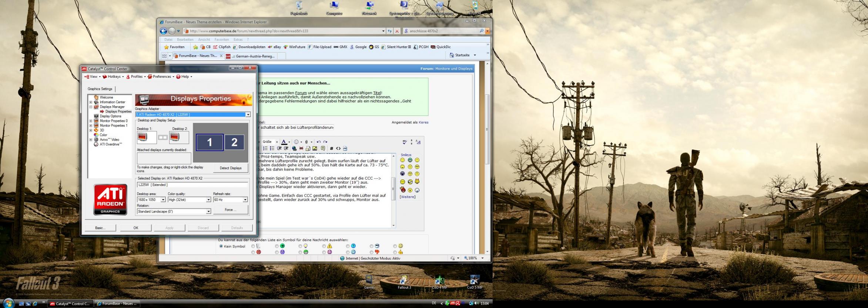This screenshot has width=868, height=308.
Task: Click the undo icon in forum editor
Action: (319, 142)
